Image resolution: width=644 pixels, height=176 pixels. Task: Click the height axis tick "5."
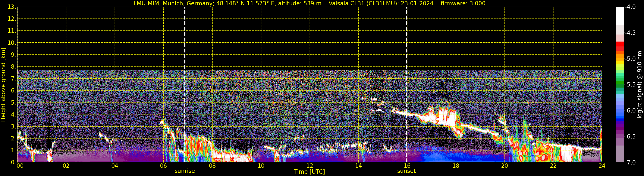(x=13, y=103)
